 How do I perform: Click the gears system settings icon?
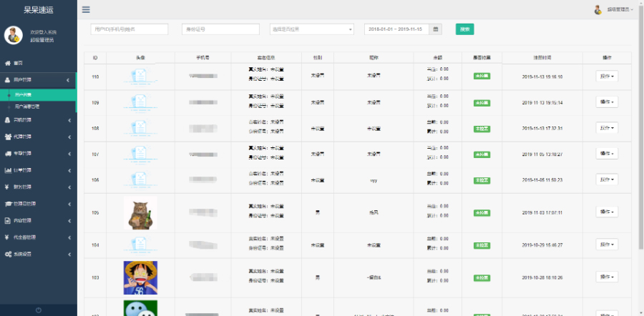point(8,254)
